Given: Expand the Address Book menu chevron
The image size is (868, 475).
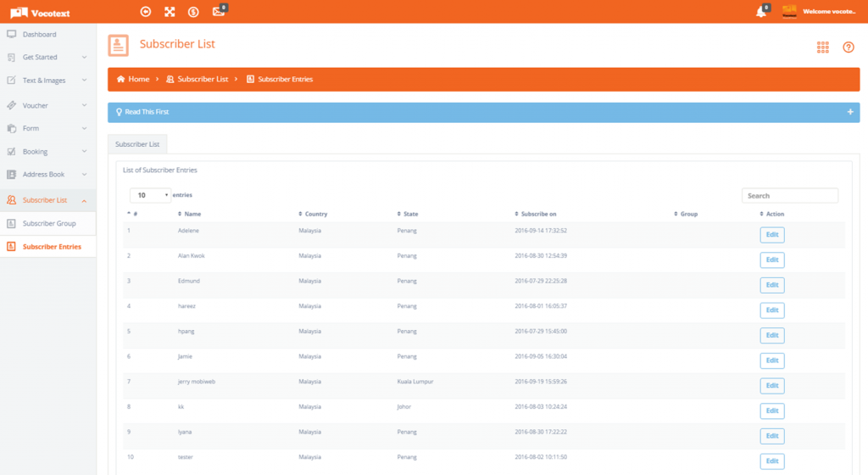Looking at the screenshot, I should click(84, 175).
